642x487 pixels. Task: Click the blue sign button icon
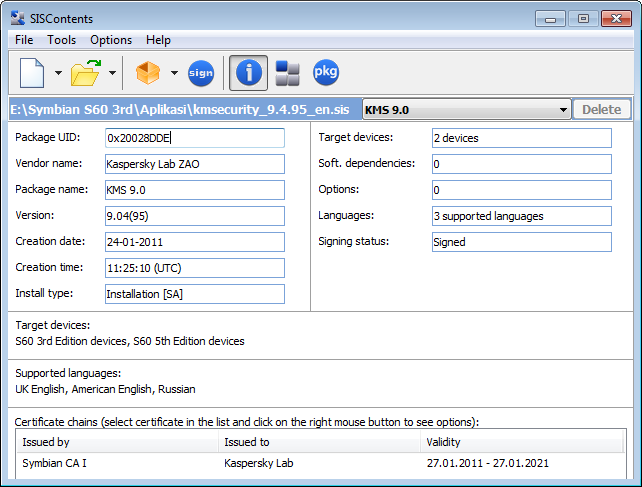click(x=201, y=73)
